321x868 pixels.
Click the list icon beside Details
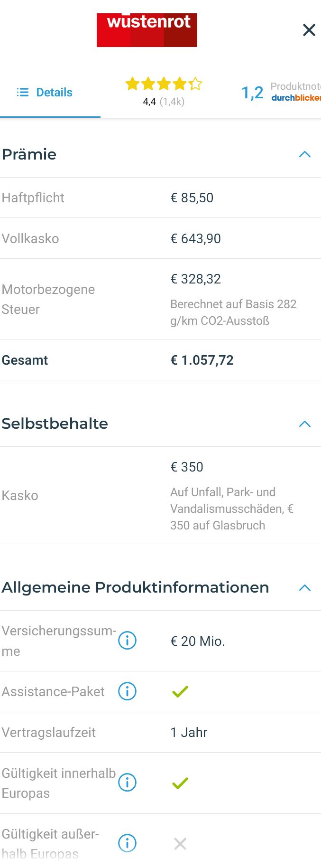pos(23,92)
